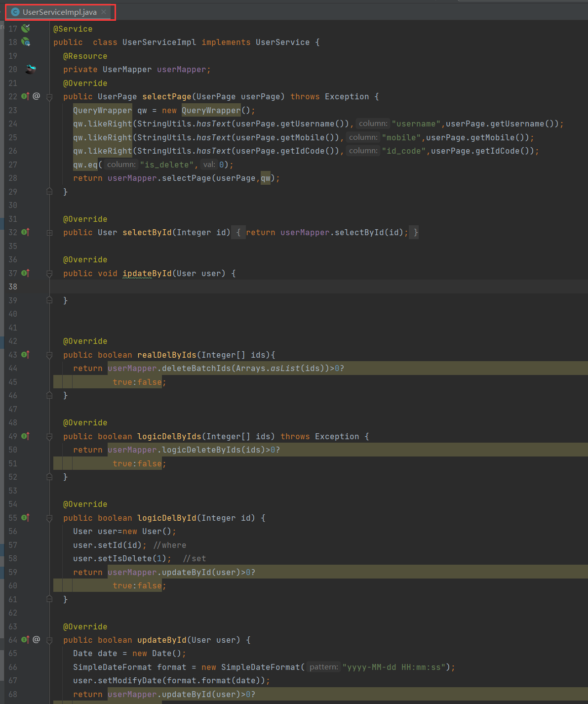Click the Spring class gutter icon on line 18
Viewport: 588px width, 704px height.
tap(26, 42)
